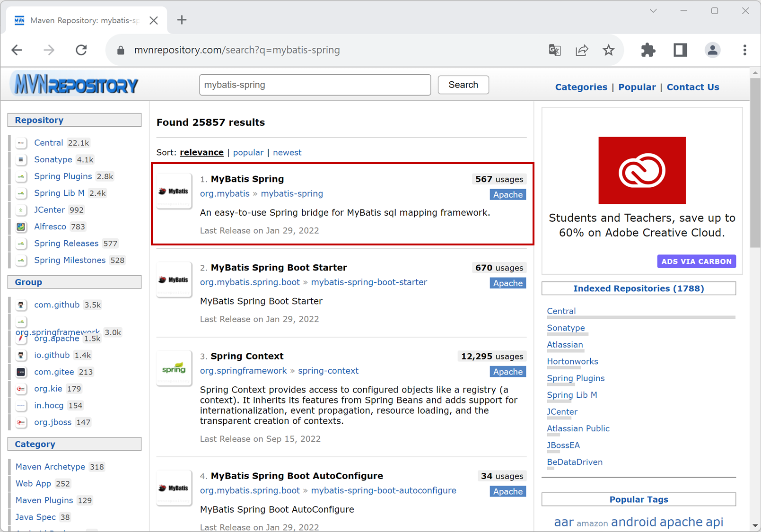Click the share page icon
761x532 pixels.
point(582,50)
